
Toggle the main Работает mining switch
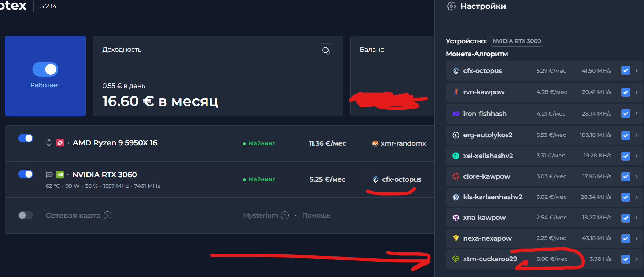pyautogui.click(x=45, y=69)
